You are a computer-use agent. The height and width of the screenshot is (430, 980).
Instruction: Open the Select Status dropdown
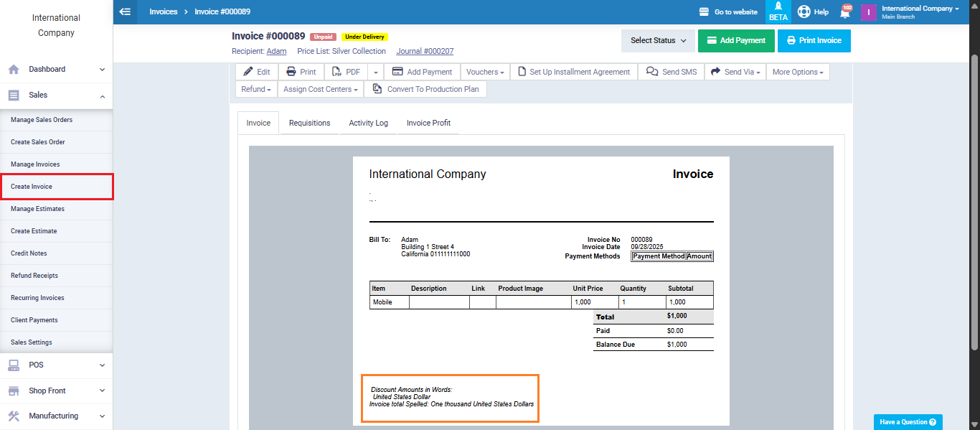(659, 41)
